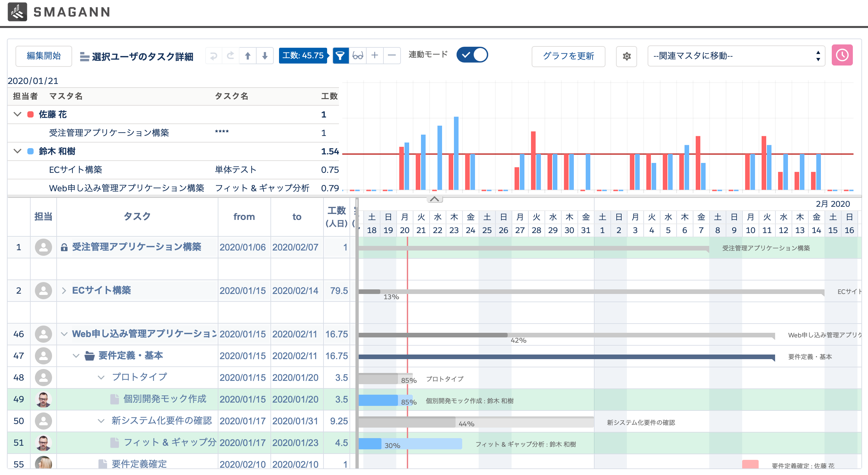Image resolution: width=868 pixels, height=475 pixels.
Task: Click the redo arrow icon
Action: tap(231, 56)
